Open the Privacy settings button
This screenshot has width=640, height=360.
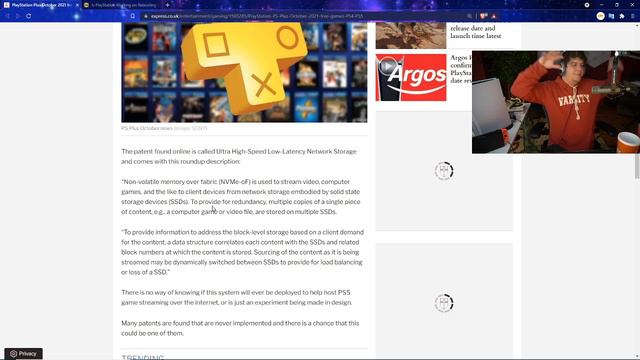23,353
